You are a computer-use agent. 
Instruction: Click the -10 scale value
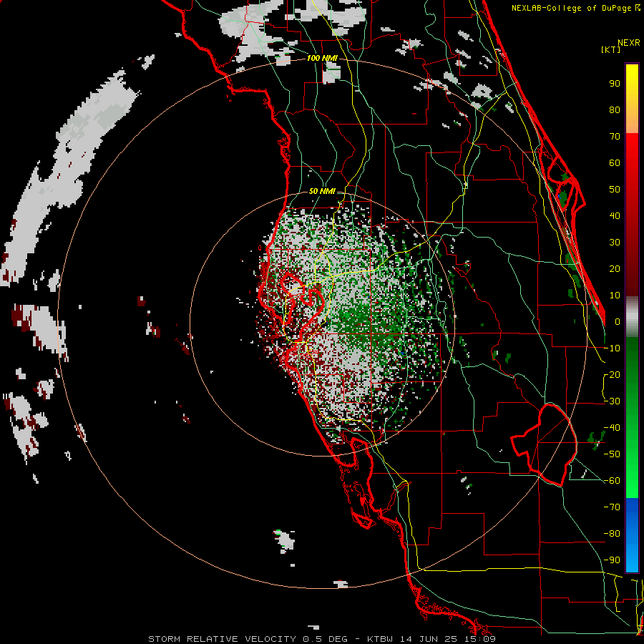(x=612, y=348)
